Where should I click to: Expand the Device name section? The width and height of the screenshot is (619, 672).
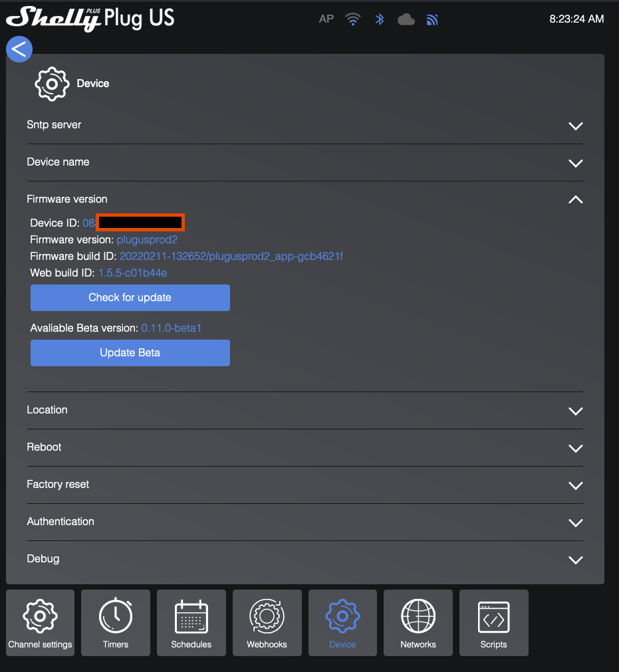click(305, 162)
